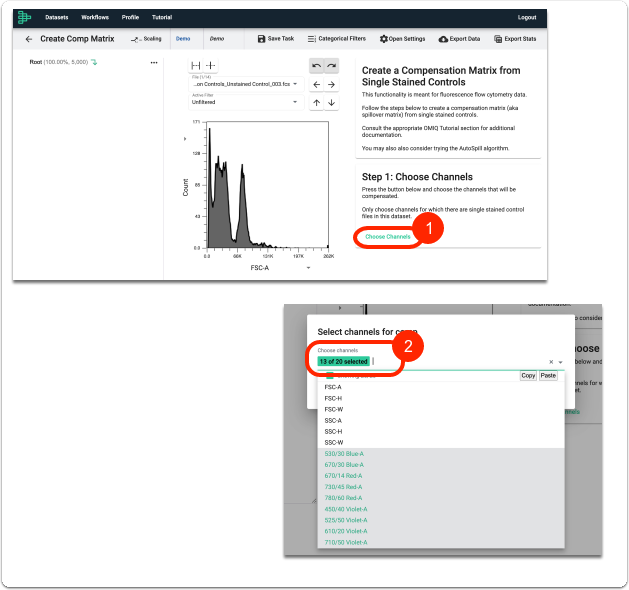Move to next filter with down arrow
Screen dimensions: 629x590
click(331, 103)
